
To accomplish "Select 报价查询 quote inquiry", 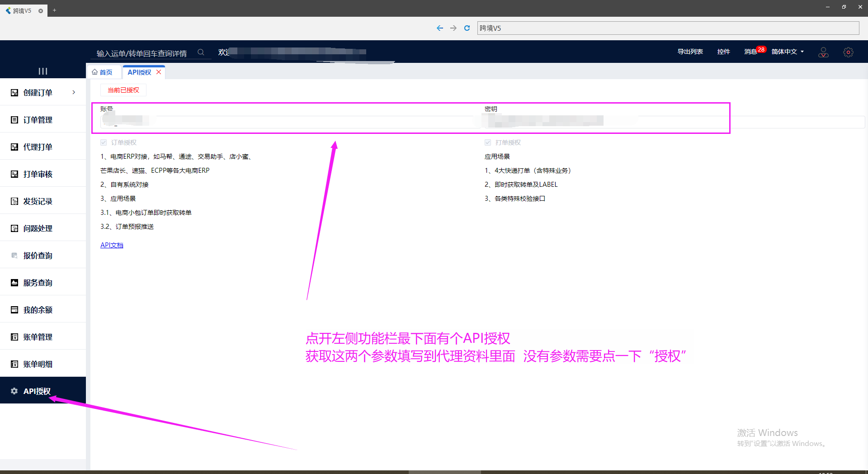I will (38, 255).
